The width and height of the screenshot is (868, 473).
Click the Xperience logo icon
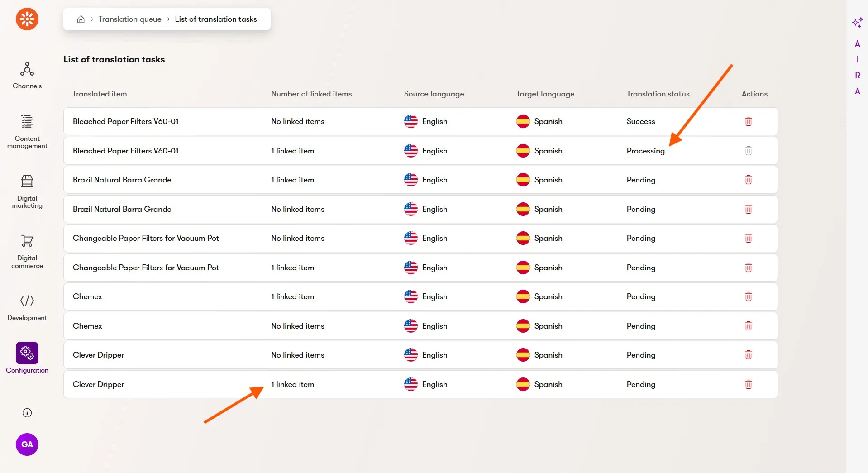tap(27, 19)
